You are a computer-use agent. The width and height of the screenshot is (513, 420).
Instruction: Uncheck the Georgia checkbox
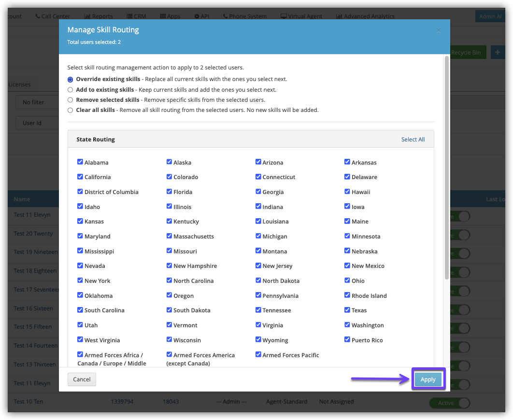point(258,191)
